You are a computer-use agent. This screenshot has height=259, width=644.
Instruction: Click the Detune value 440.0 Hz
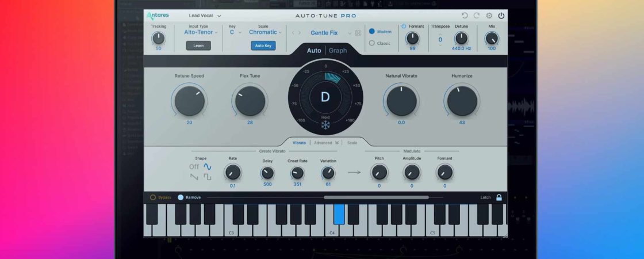pos(461,48)
